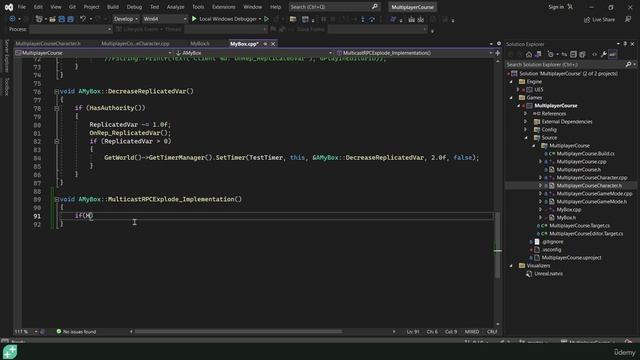
Task: Collapse the DecreaseReplicatedVar function fold
Action: [56, 91]
